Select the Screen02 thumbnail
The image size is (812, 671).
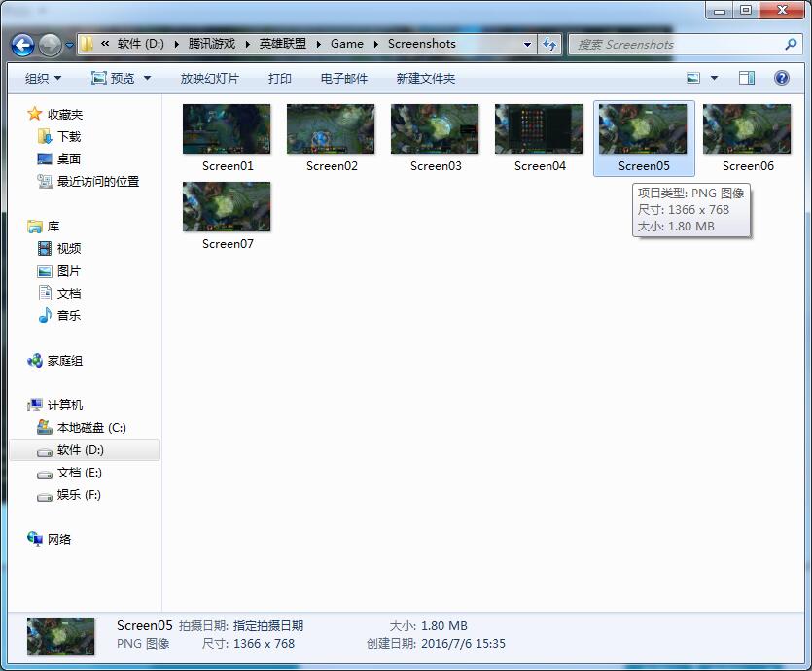(331, 129)
